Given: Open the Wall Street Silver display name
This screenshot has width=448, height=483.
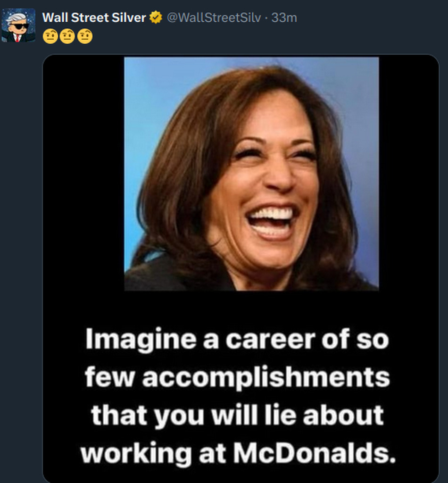Looking at the screenshot, I should (x=94, y=18).
